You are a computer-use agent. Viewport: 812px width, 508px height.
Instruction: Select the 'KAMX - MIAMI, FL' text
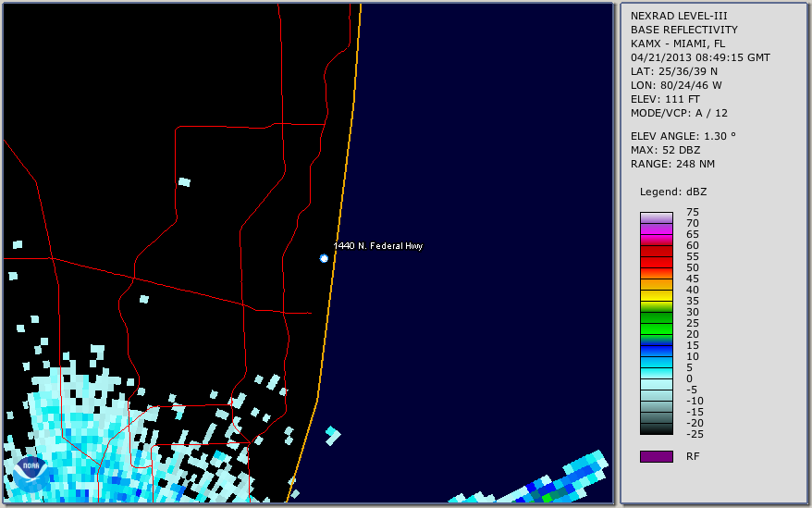pyautogui.click(x=677, y=43)
